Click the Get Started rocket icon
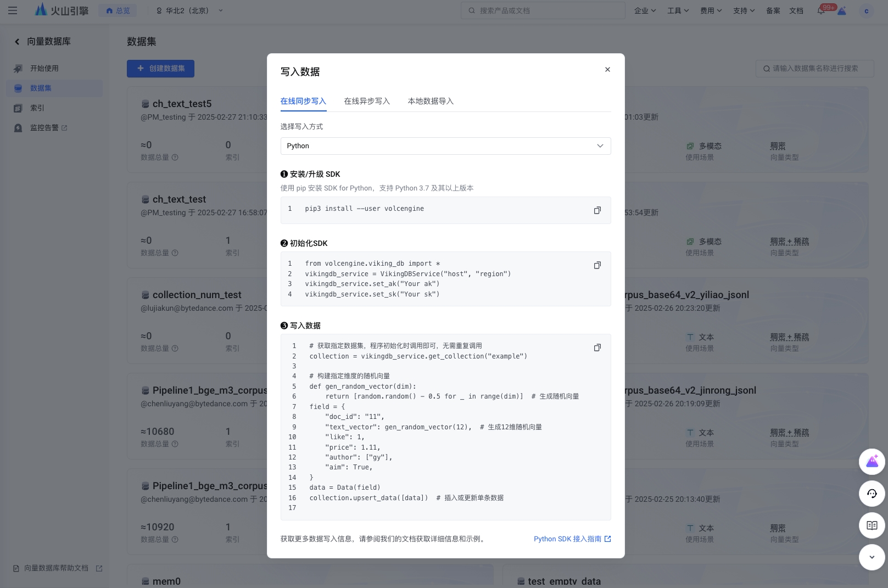The image size is (888, 588). pos(18,69)
